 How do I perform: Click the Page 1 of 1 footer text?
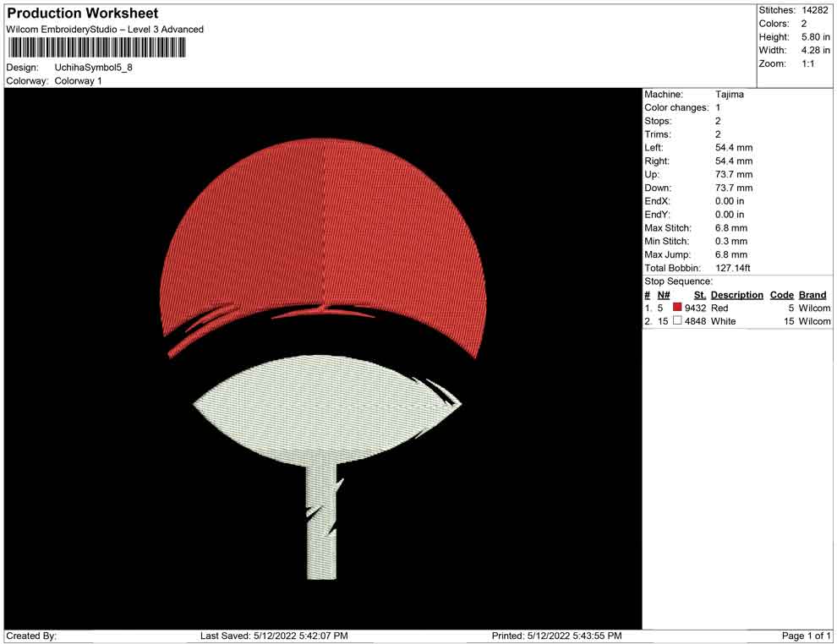807,636
